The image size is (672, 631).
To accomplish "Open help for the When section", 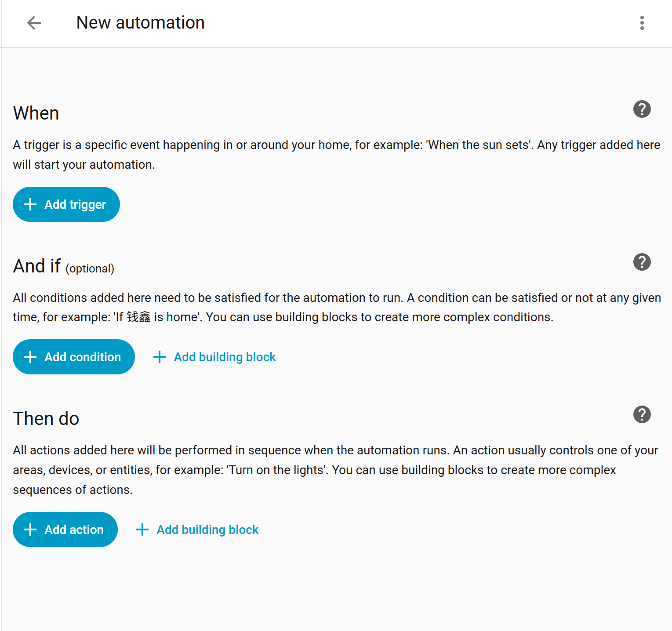I will click(x=642, y=109).
